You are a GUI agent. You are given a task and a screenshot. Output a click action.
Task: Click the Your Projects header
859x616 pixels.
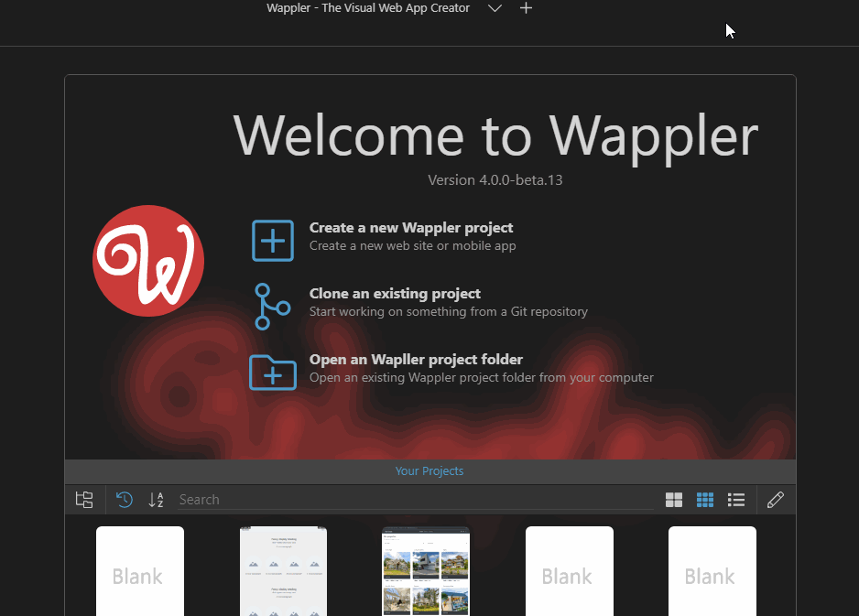[x=429, y=471]
